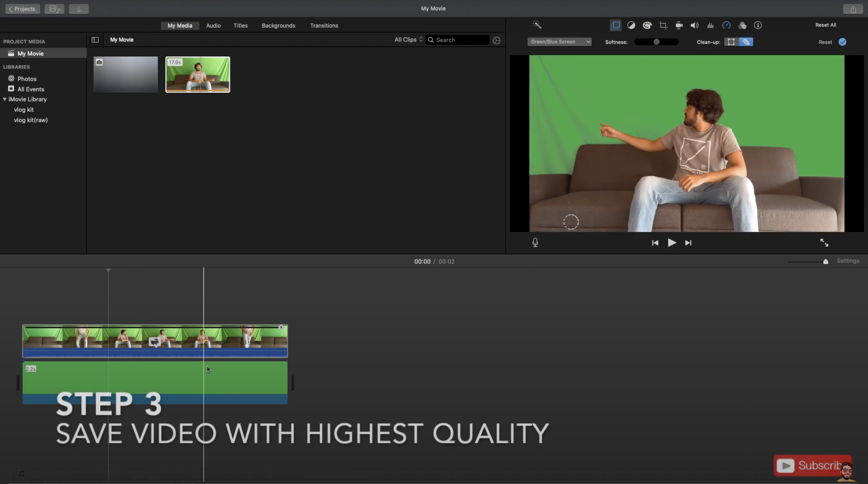Select the clean-up crop rectangle tool
The width and height of the screenshot is (868, 484).
pos(731,42)
